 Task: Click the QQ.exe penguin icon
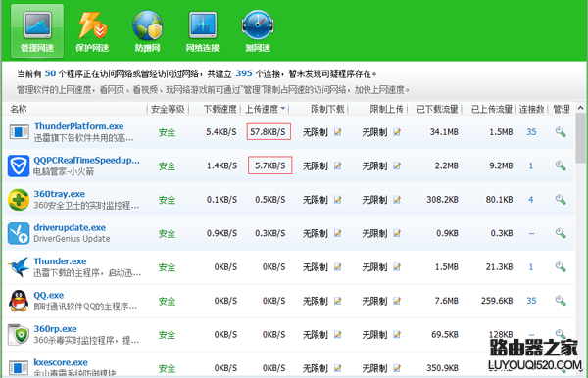point(19,301)
